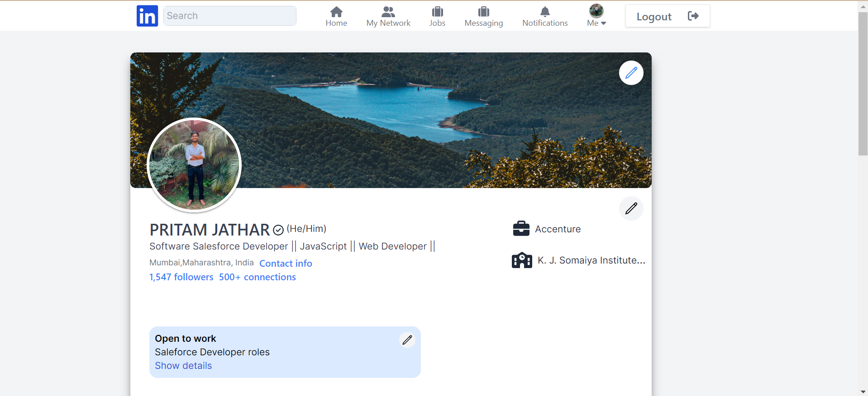View Notifications bell
Screen dimensions: 868x396
[x=545, y=17]
